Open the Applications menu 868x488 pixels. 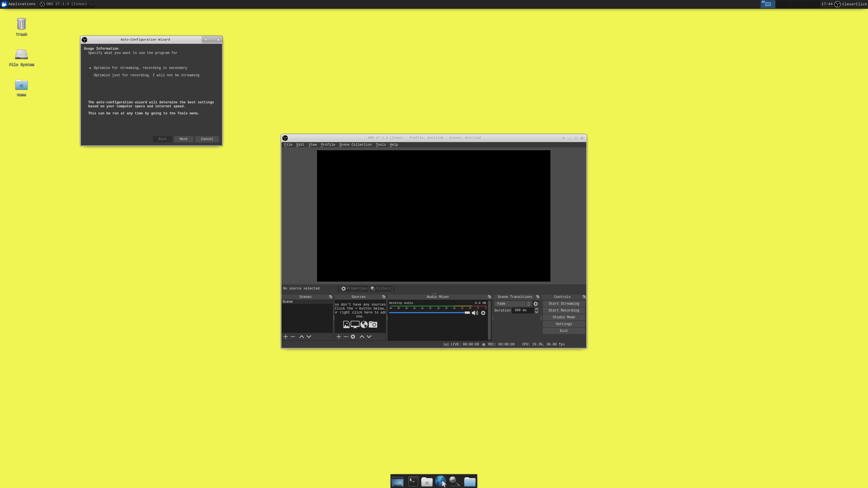(x=18, y=4)
